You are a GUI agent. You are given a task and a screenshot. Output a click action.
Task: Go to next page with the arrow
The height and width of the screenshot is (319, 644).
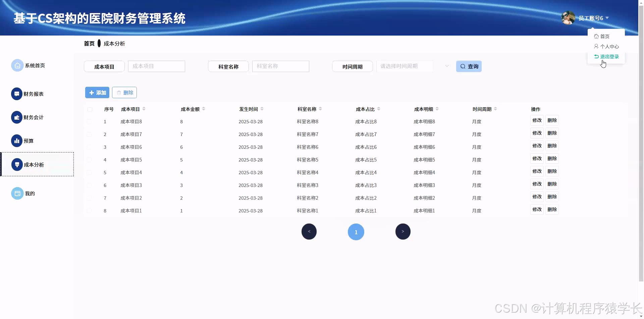point(403,231)
